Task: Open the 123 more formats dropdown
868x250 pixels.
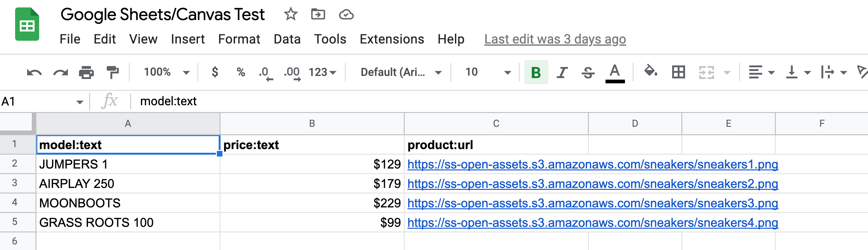Action: [x=322, y=72]
